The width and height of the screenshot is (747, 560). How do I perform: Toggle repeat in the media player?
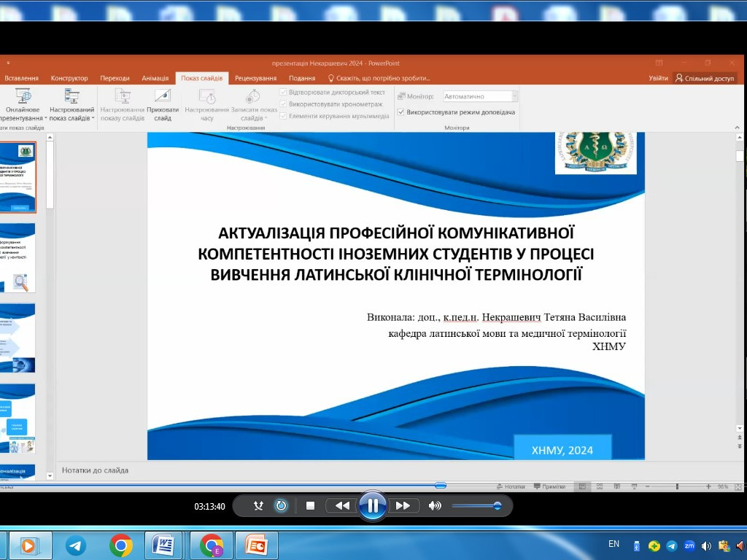coord(281,506)
